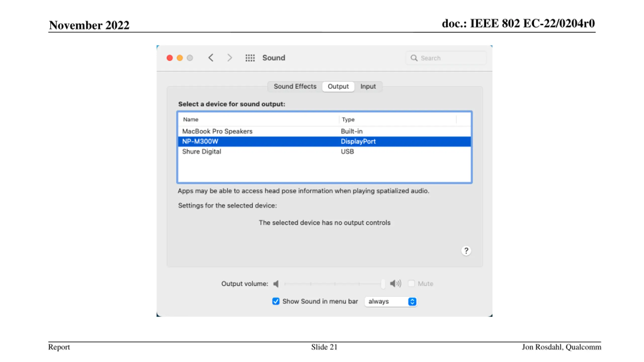The image size is (644, 362).
Task: Select the Output tab
Action: pos(338,86)
